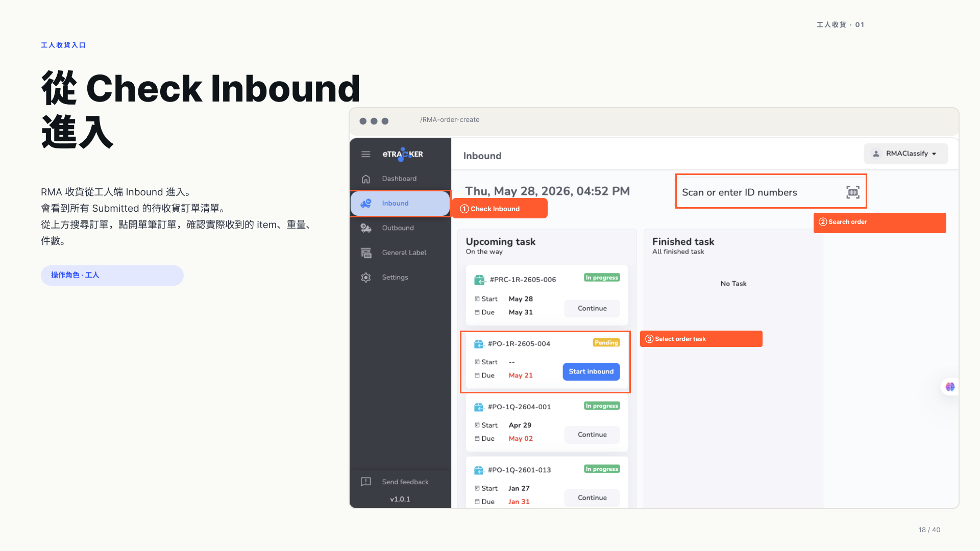The width and height of the screenshot is (980, 551).
Task: Click the red due date May 02
Action: pyautogui.click(x=521, y=439)
